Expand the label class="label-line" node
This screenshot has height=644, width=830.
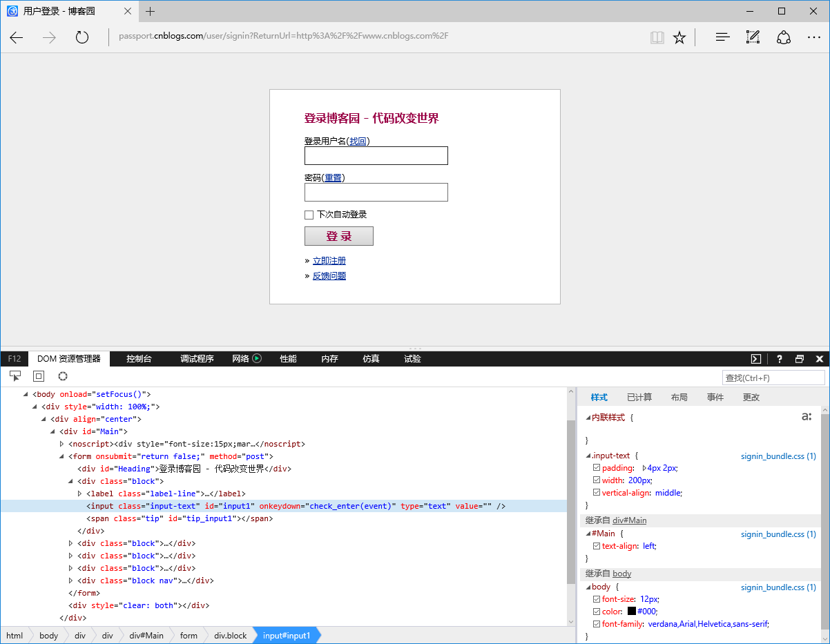click(x=80, y=494)
